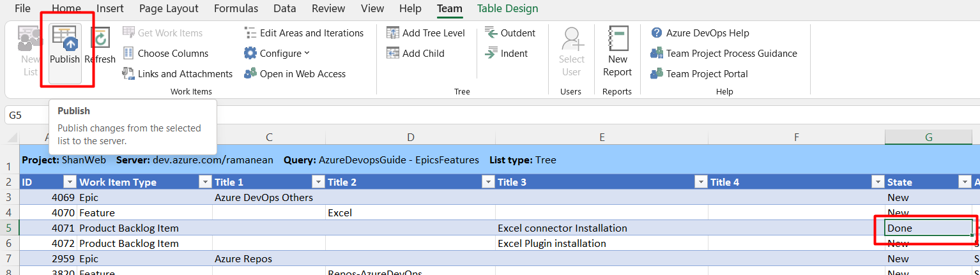This screenshot has height=275, width=980.
Task: Select the 'Azure Repos' cell
Action: coord(269,258)
